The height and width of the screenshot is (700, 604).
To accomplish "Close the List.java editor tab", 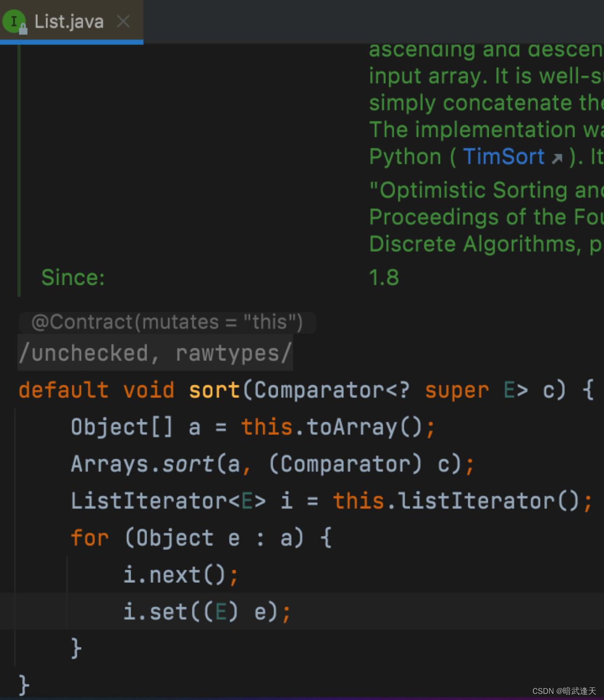I will (123, 21).
